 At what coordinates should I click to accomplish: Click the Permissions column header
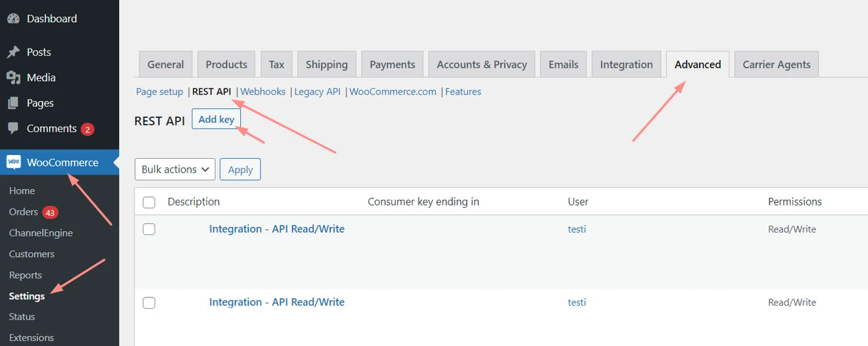tap(795, 202)
